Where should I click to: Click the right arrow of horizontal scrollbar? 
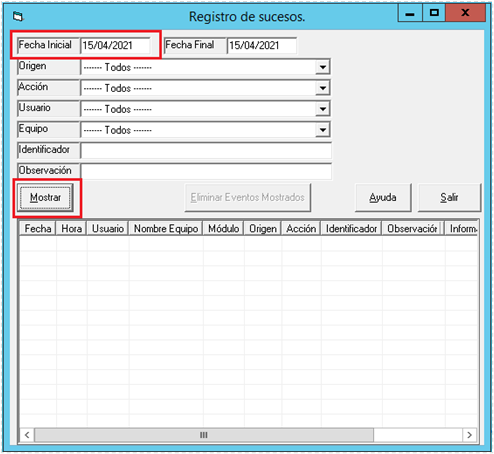click(x=469, y=435)
